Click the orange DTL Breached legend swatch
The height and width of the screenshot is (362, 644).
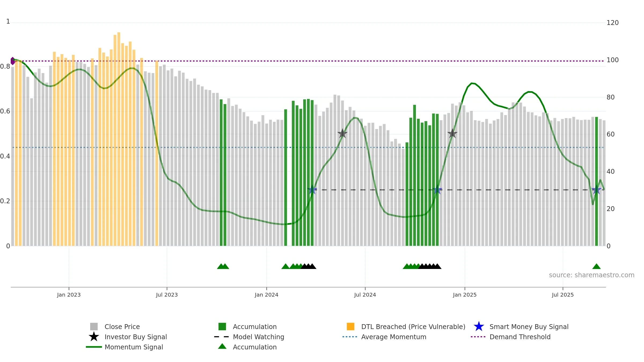(x=350, y=327)
